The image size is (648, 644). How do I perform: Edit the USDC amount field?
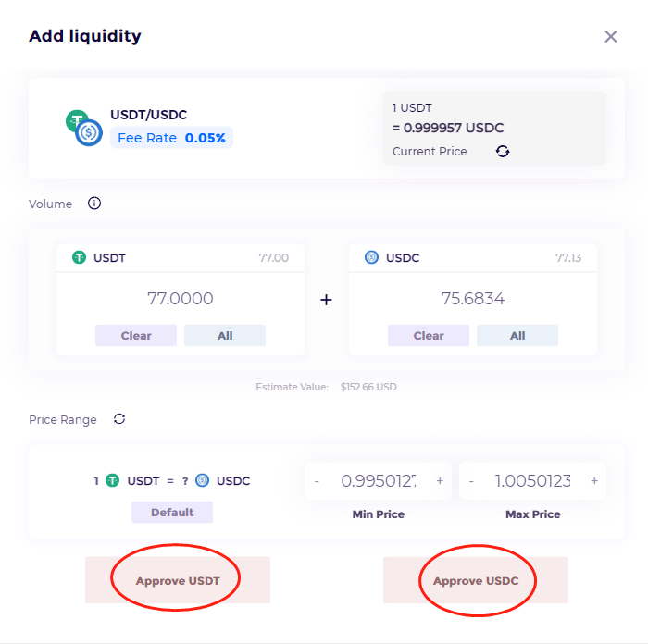tap(473, 299)
